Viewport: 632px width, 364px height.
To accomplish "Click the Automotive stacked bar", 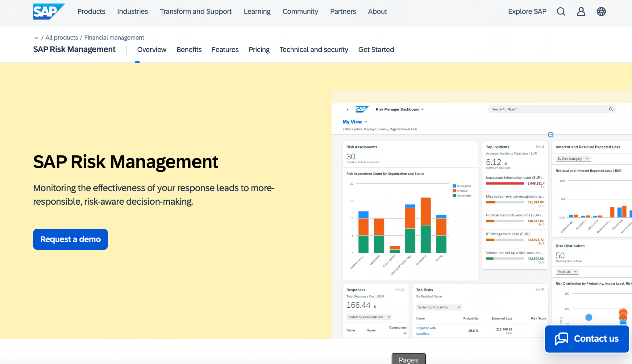I will 426,225.
